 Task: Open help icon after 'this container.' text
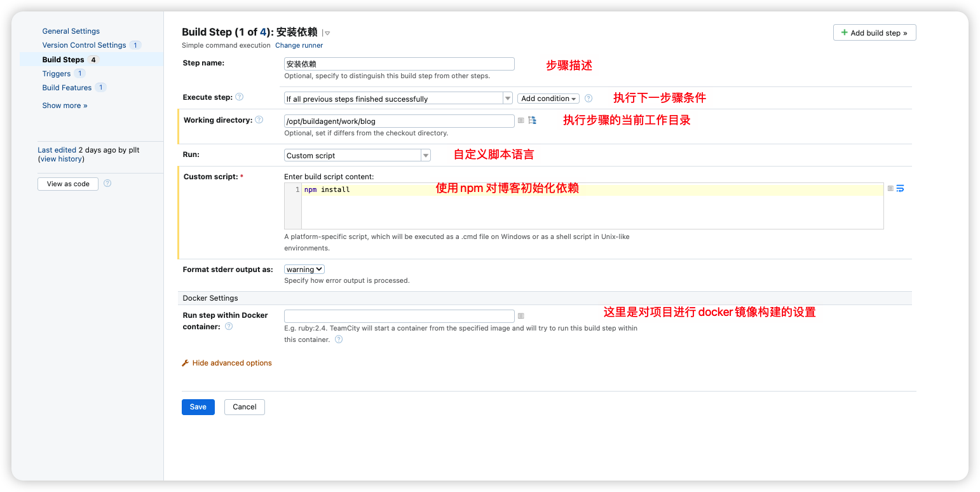[x=339, y=339]
